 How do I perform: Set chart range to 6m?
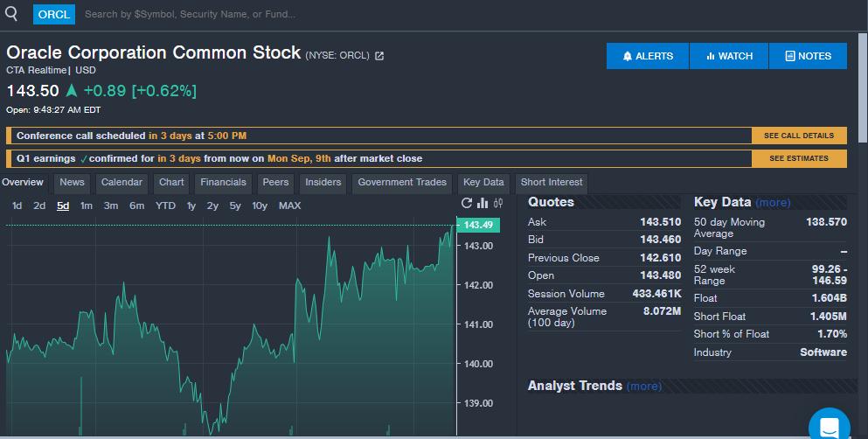pos(136,206)
